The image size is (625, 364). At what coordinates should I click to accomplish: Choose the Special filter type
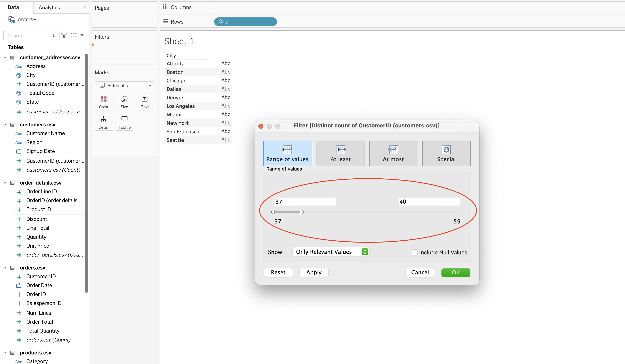point(446,153)
